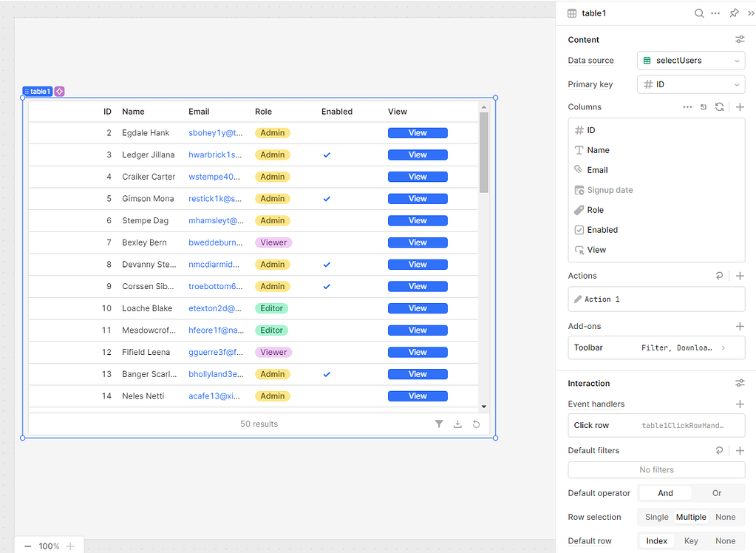756x553 pixels.
Task: Add a new column with plus icon
Action: pyautogui.click(x=740, y=107)
